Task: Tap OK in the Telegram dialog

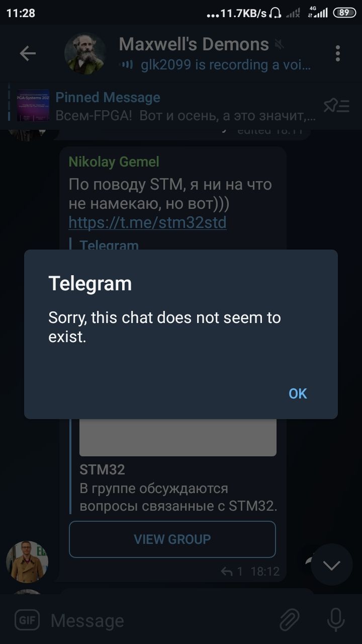Action: [x=298, y=393]
